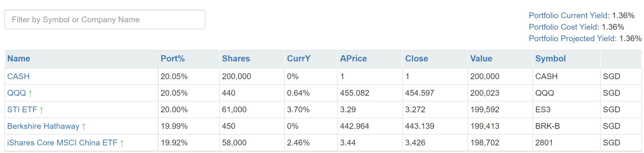Click the Portfolio Current Yield label

tap(569, 16)
